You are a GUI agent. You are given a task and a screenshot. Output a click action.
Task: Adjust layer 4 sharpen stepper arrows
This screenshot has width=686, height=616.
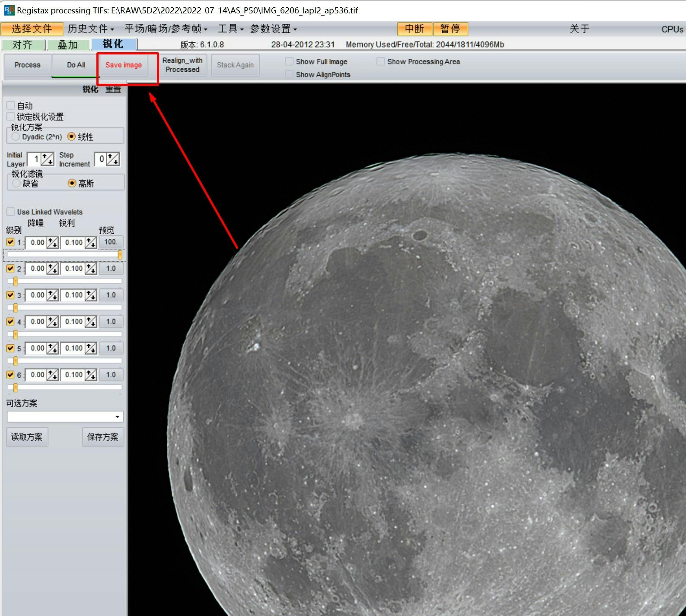[x=91, y=322]
